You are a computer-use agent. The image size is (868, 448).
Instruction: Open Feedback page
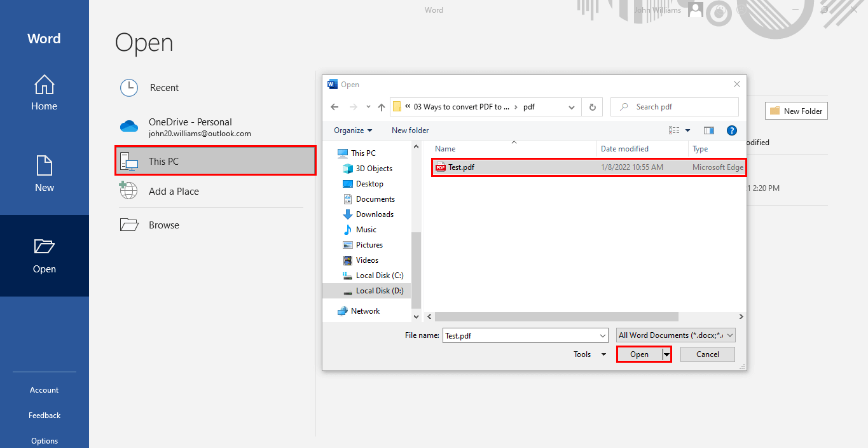44,416
